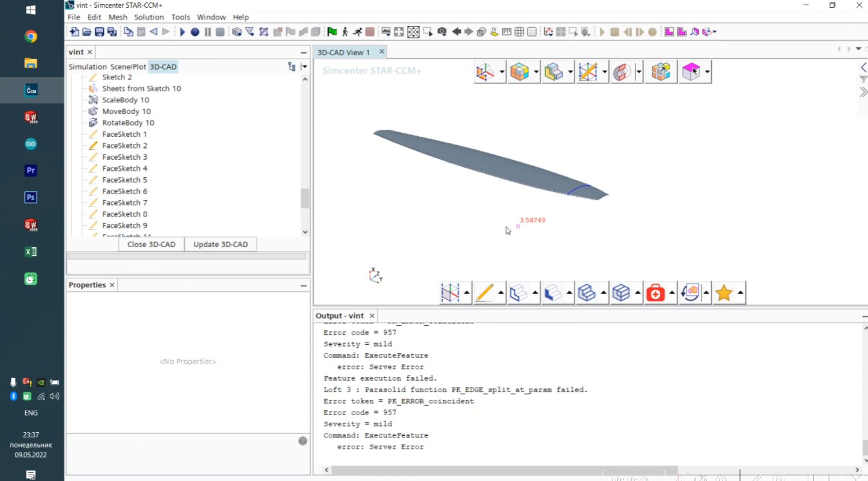Click the feature tree vertical scrollbar thumb
Image resolution: width=868 pixels, height=481 pixels.
coord(305,199)
